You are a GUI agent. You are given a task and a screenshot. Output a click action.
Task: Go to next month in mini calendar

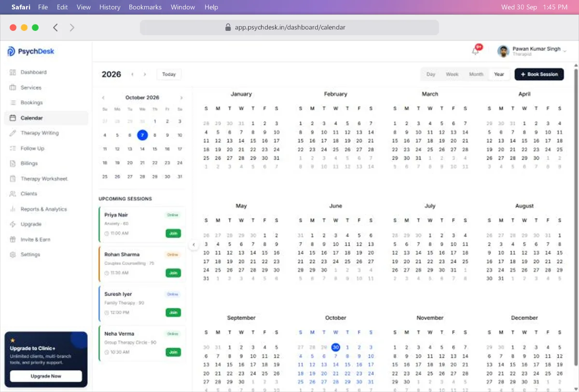(x=181, y=98)
